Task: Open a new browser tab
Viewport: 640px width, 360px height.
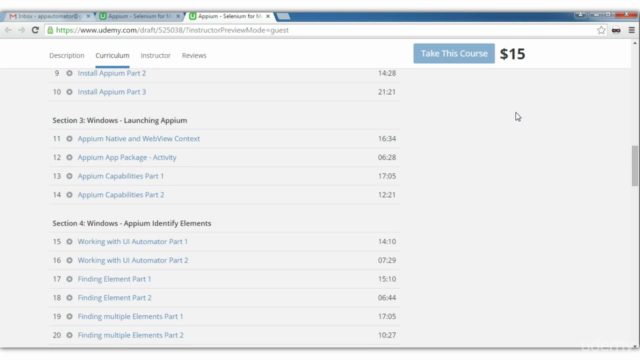Action: point(283,16)
